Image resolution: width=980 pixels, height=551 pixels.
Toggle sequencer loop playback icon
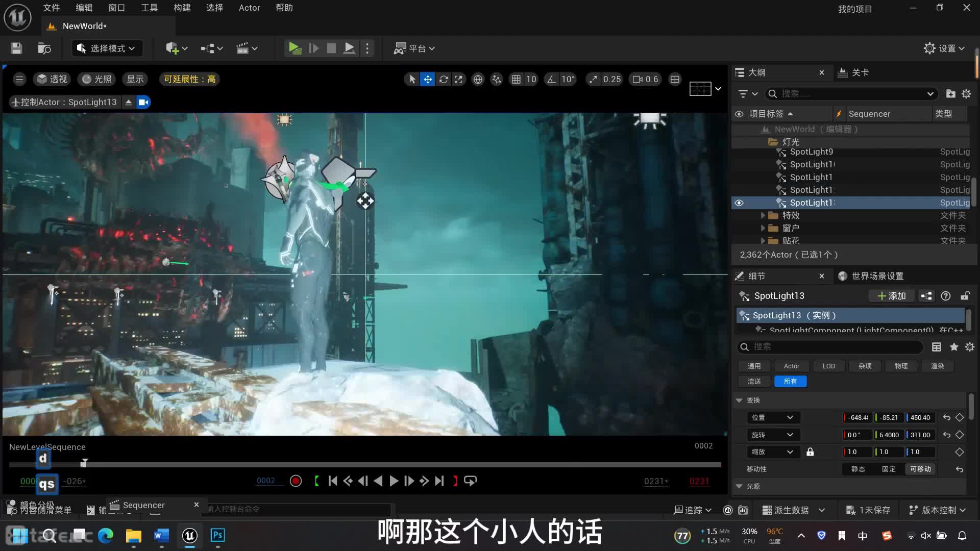click(x=470, y=481)
